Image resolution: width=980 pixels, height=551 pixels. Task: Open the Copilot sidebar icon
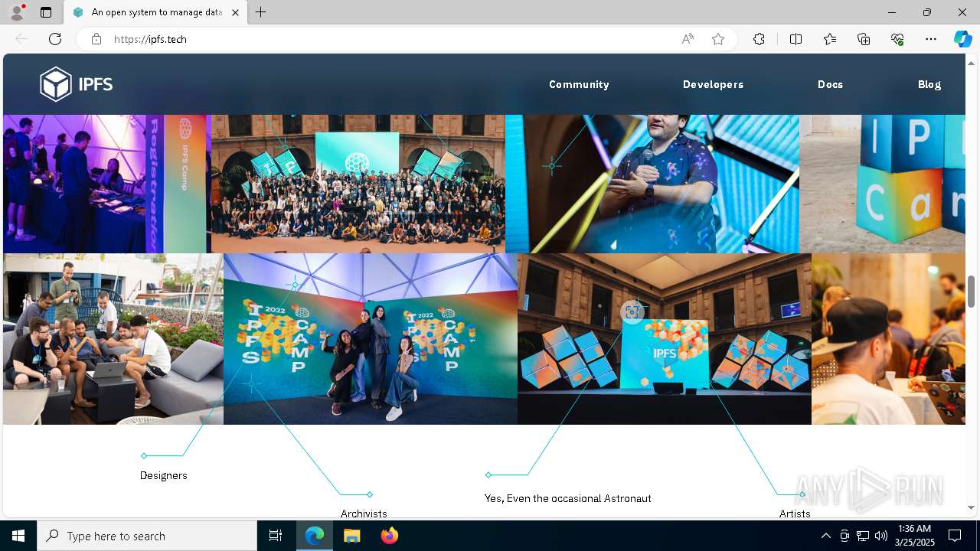tap(962, 39)
